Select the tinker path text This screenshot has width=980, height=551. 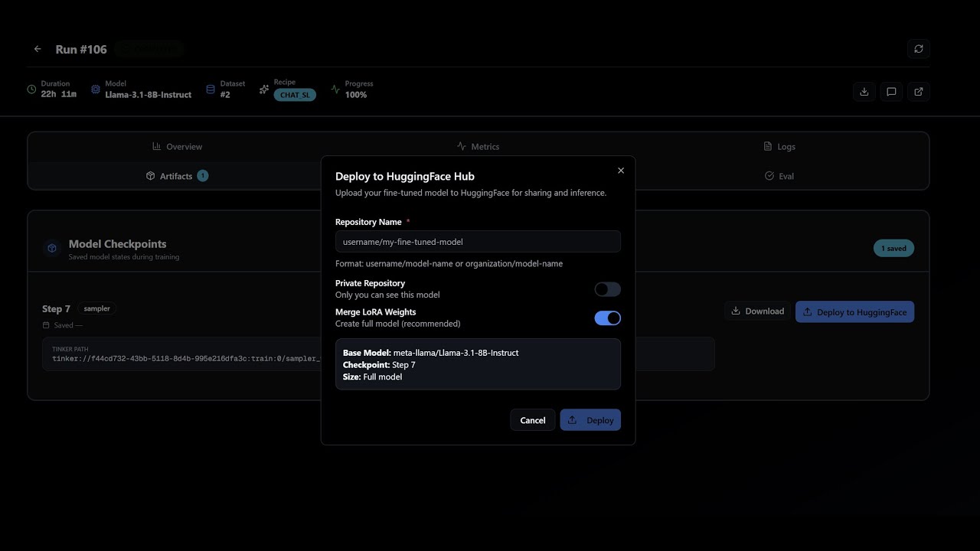point(185,359)
